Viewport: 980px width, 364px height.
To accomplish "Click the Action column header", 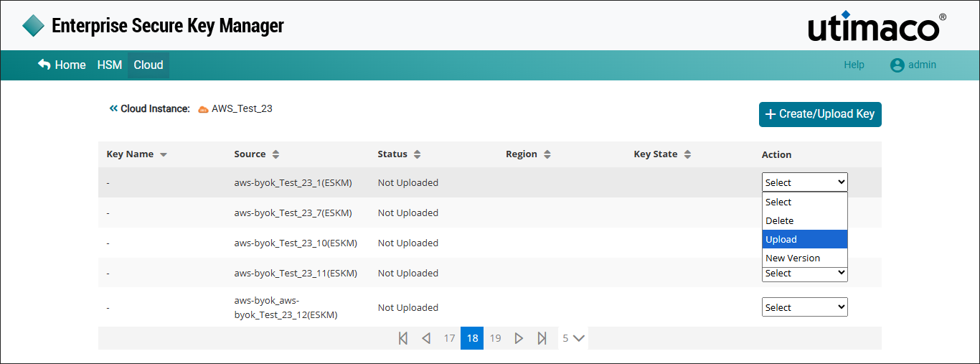I will click(x=776, y=154).
